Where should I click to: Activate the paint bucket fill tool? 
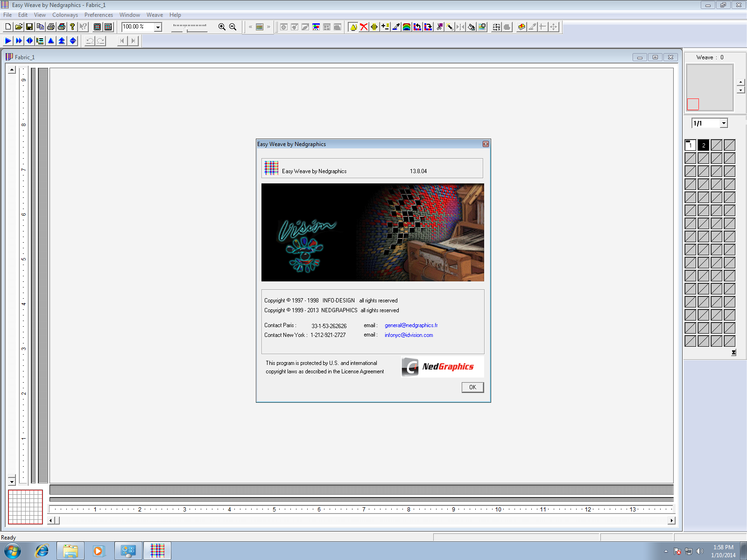click(472, 27)
